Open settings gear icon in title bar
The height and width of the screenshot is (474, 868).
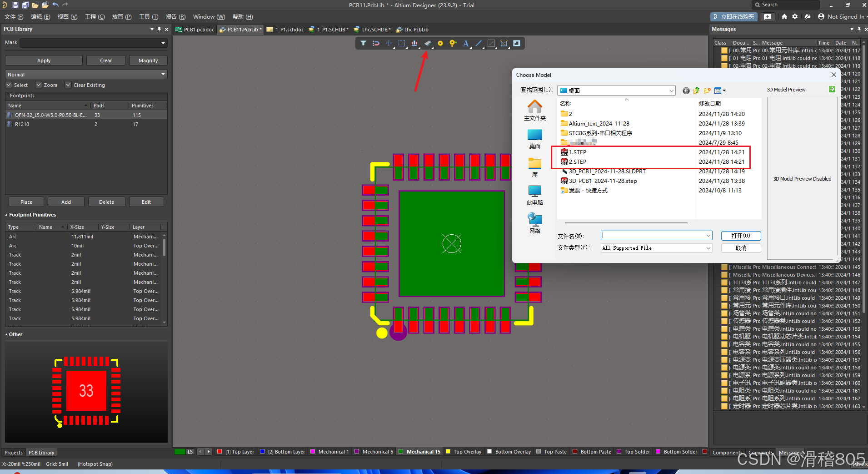(795, 16)
